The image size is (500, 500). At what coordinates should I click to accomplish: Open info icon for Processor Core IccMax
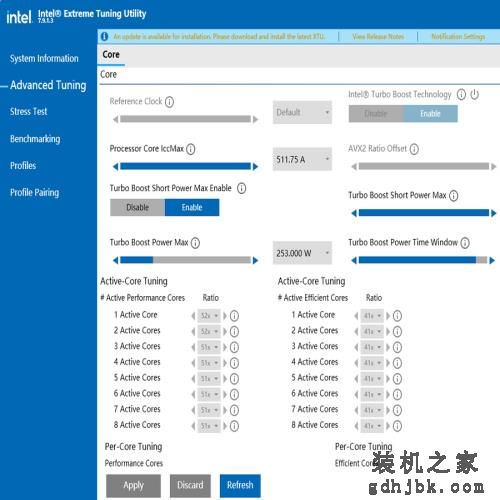[191, 149]
